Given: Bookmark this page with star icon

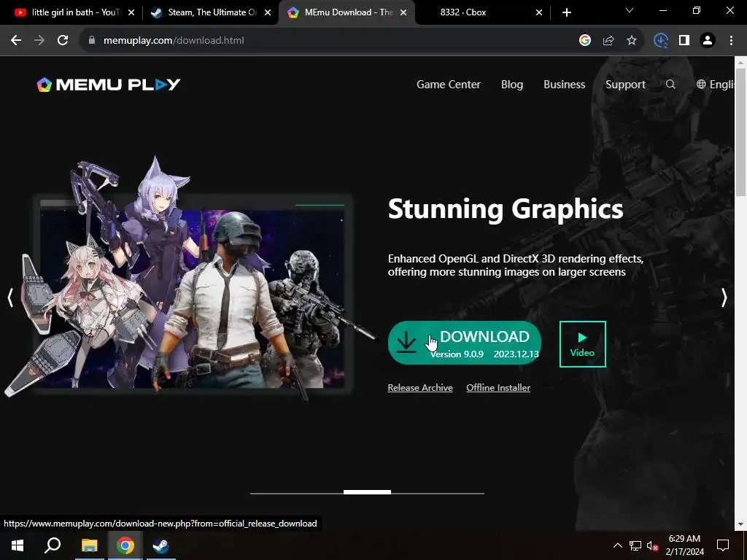Looking at the screenshot, I should (x=632, y=41).
